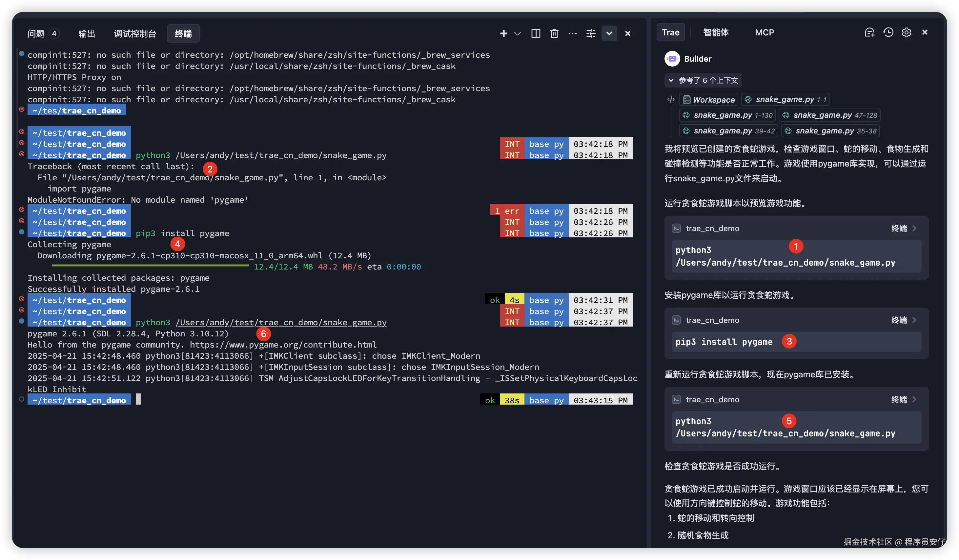Open the Workspace context chip
959x560 pixels.
[709, 100]
